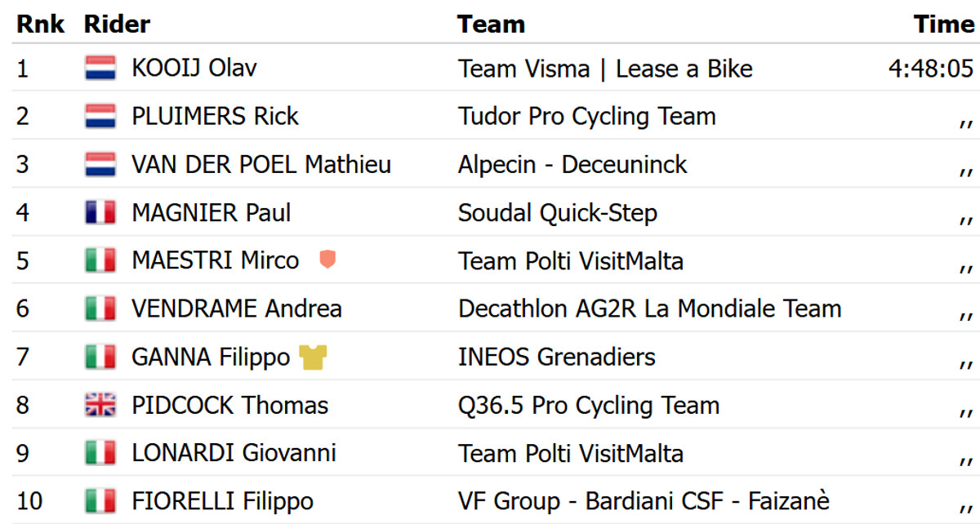The height and width of the screenshot is (524, 980).
Task: Click the Dutch flag beside VAN DER POEL
Action: (x=100, y=164)
